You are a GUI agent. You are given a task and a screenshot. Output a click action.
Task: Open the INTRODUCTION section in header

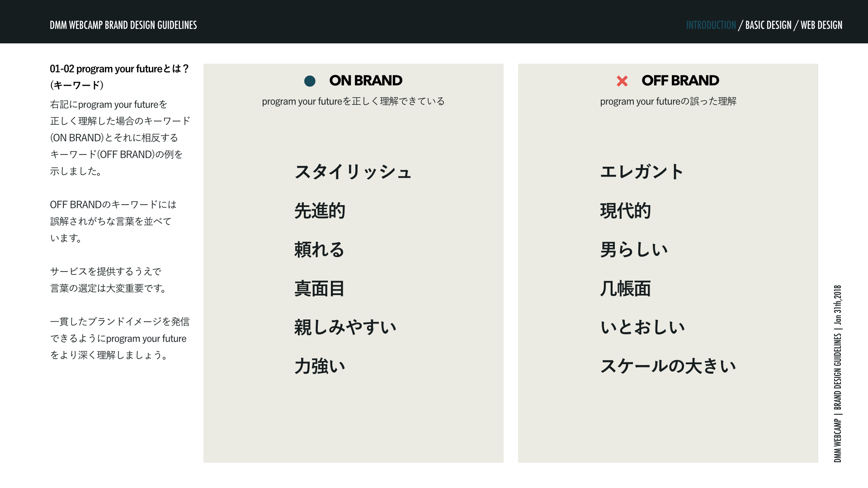pyautogui.click(x=711, y=25)
